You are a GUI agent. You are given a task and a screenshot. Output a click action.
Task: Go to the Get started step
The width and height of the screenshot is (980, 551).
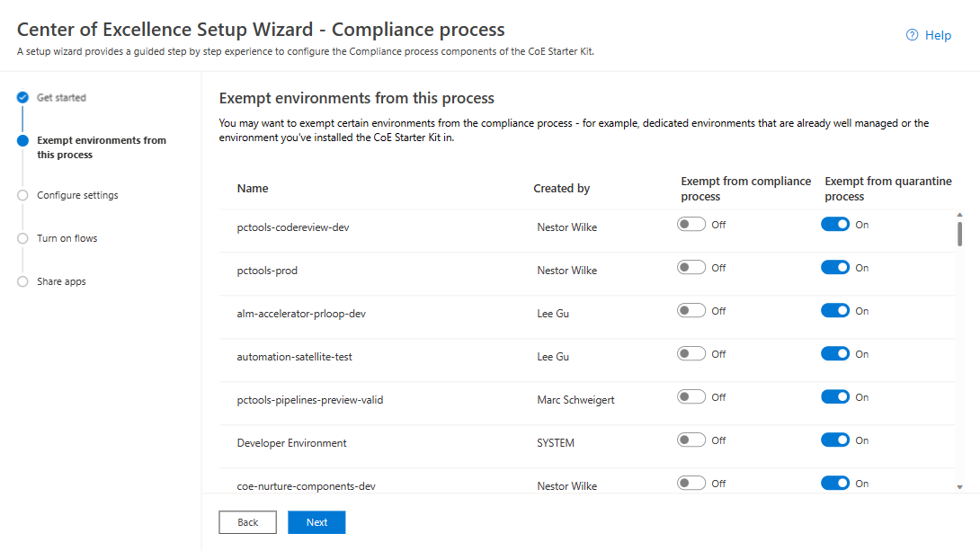click(x=61, y=97)
